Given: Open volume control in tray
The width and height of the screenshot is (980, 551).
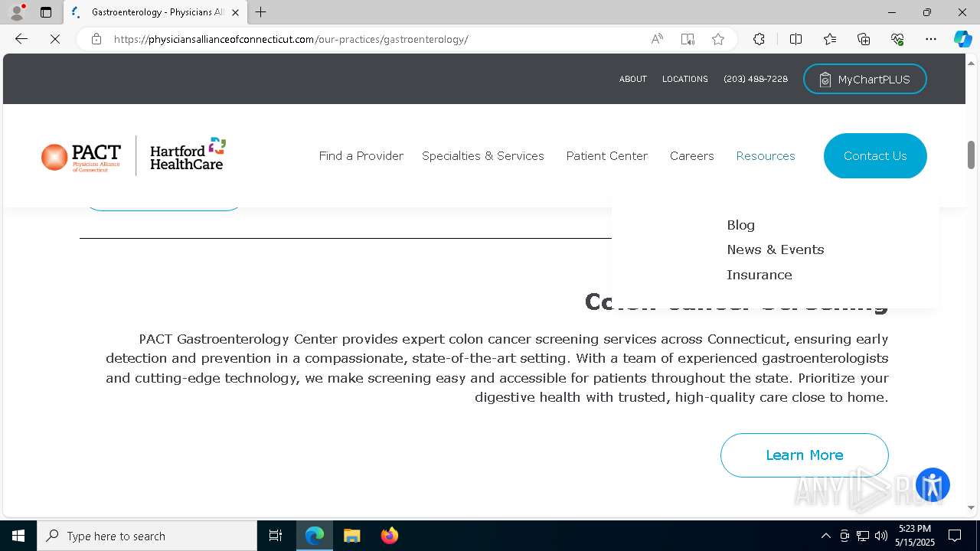Looking at the screenshot, I should [881, 536].
